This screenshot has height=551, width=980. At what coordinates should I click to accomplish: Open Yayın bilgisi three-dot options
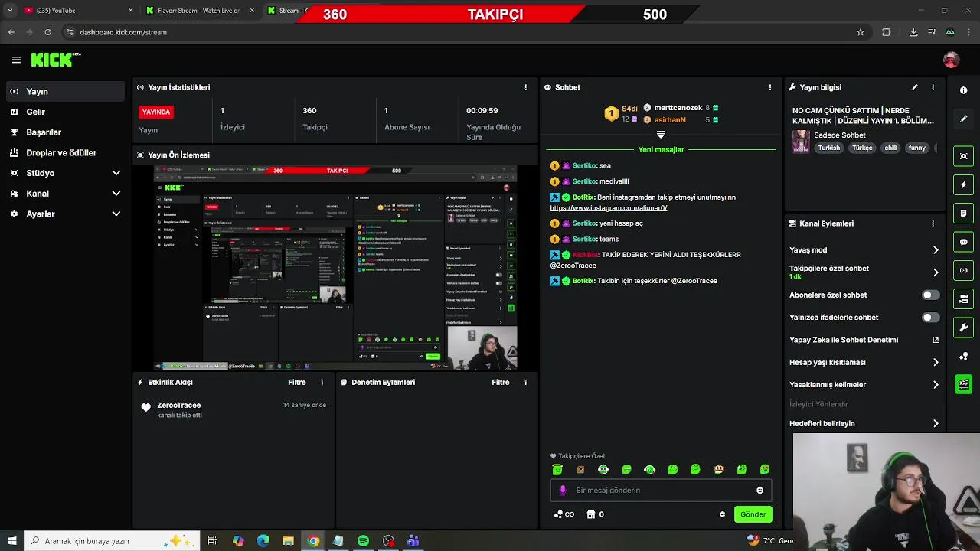(933, 87)
